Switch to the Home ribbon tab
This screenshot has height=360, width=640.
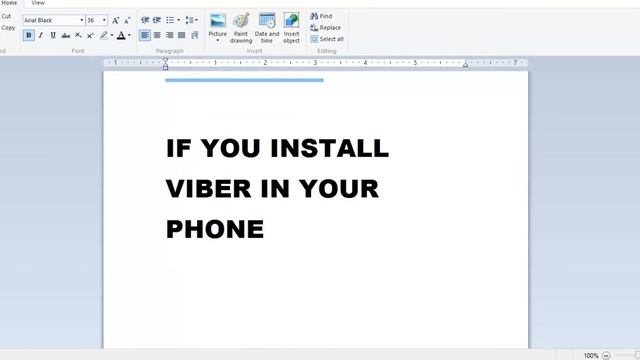[x=9, y=3]
